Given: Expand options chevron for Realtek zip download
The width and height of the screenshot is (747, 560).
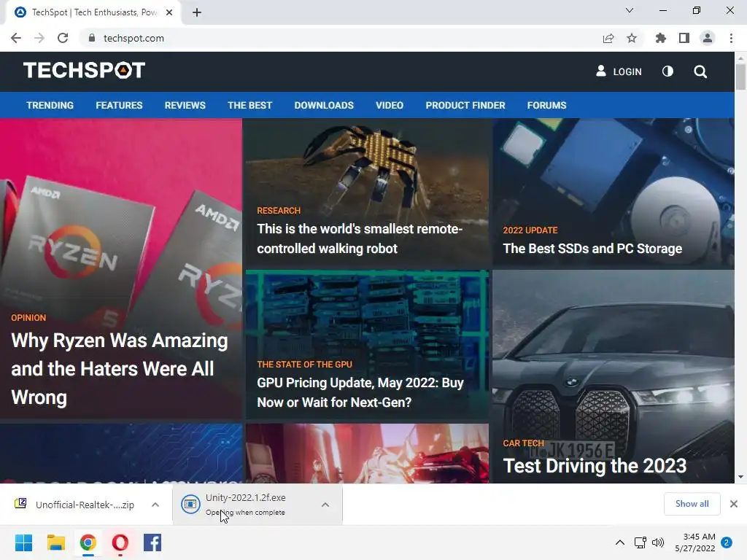Looking at the screenshot, I should pyautogui.click(x=155, y=505).
